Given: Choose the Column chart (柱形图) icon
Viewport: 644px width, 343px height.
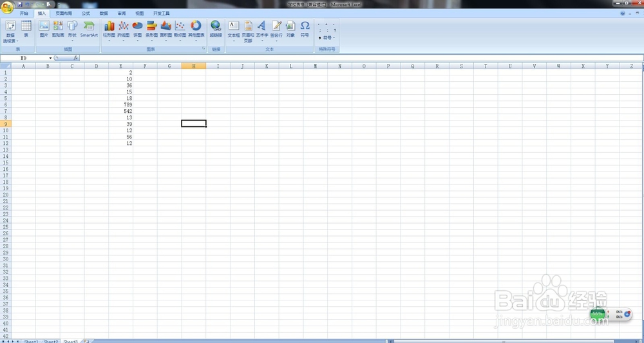Looking at the screenshot, I should click(x=109, y=26).
